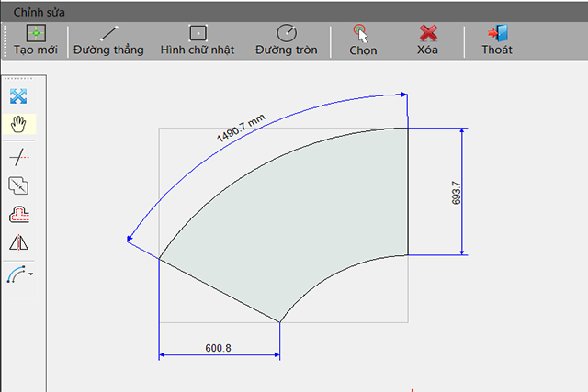Image resolution: width=588 pixels, height=392 pixels.
Task: Click the Chỉnh sửa title bar text
Action: pyautogui.click(x=39, y=12)
